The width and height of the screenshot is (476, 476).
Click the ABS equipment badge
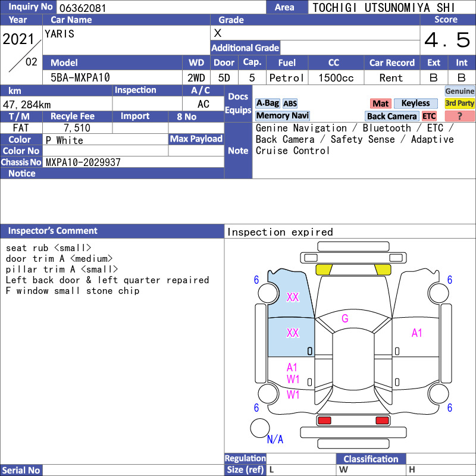[x=290, y=104]
